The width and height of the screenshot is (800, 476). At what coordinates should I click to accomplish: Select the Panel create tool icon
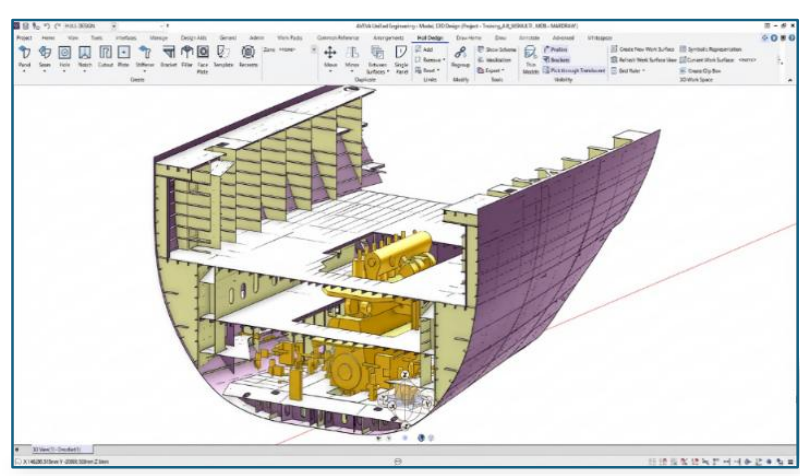pyautogui.click(x=24, y=52)
